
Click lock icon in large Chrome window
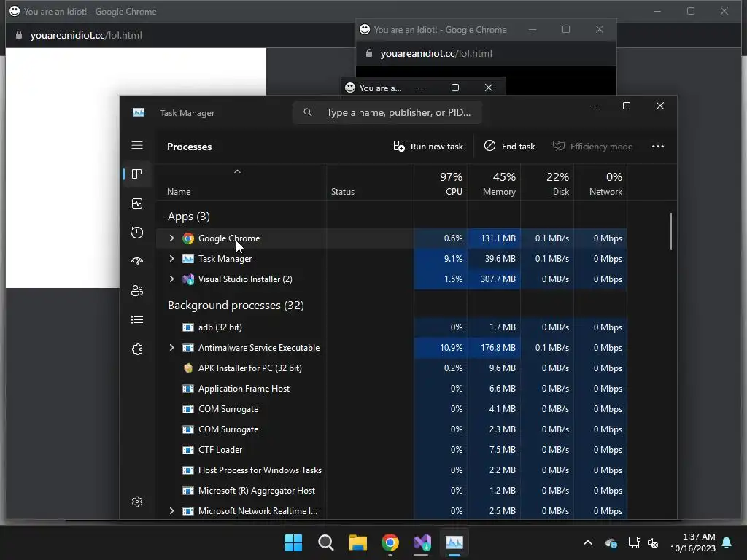click(19, 35)
